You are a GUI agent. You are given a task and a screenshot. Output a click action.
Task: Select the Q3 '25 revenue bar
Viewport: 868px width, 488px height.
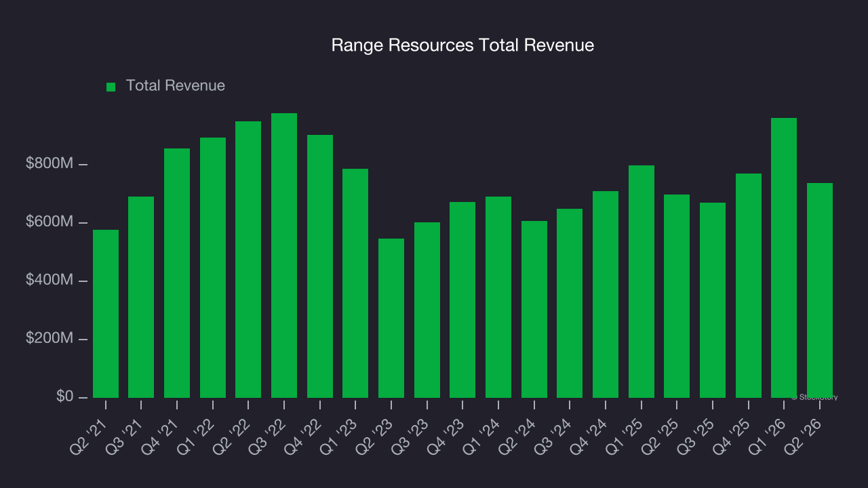pos(713,300)
